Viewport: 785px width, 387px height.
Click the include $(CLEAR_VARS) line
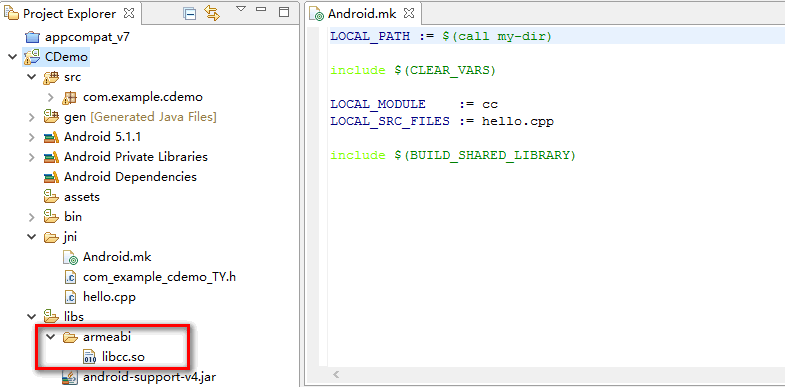pyautogui.click(x=413, y=70)
